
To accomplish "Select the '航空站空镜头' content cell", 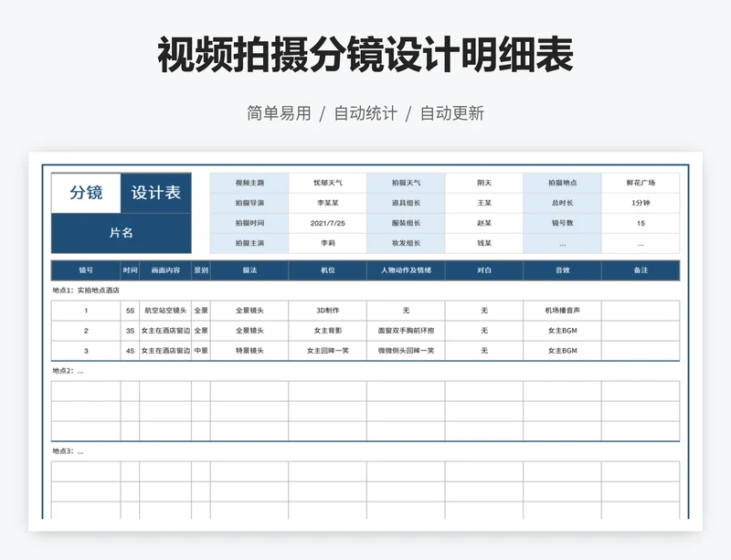I will coord(165,311).
